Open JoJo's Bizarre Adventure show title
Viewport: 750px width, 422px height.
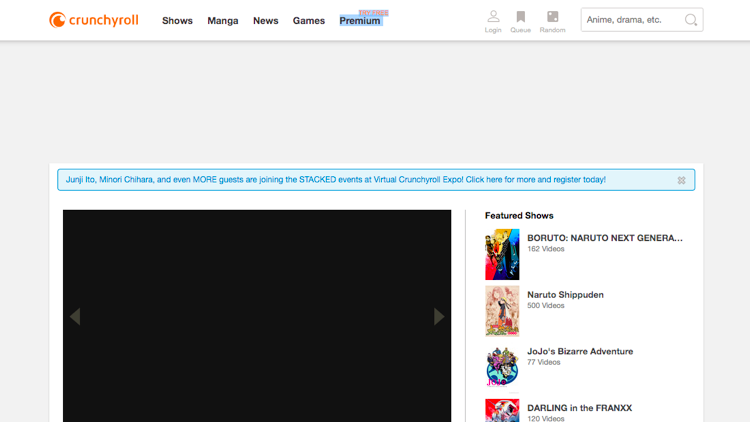(x=580, y=351)
